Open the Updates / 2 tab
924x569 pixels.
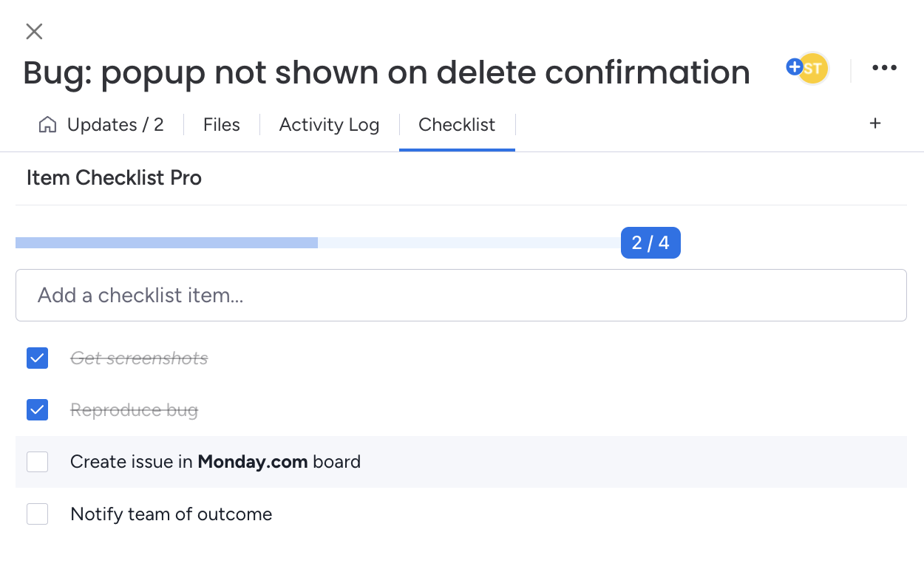(115, 125)
